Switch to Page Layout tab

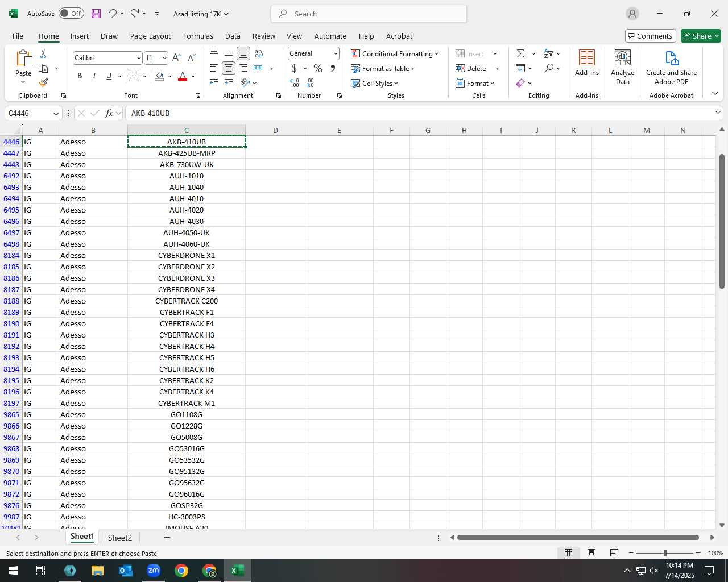click(150, 36)
